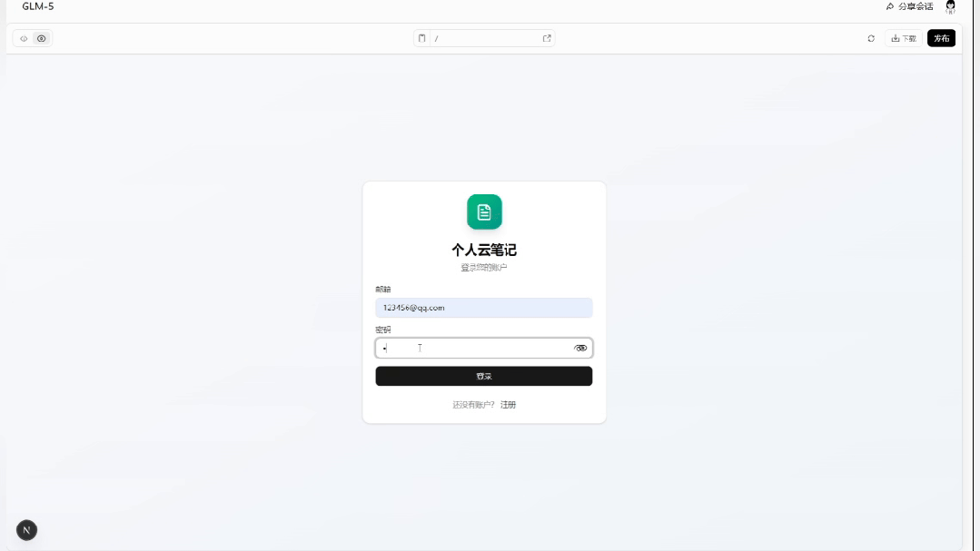Viewport: 980px width, 551px height.
Task: Toggle password visibility with the eye icon
Action: pos(579,348)
